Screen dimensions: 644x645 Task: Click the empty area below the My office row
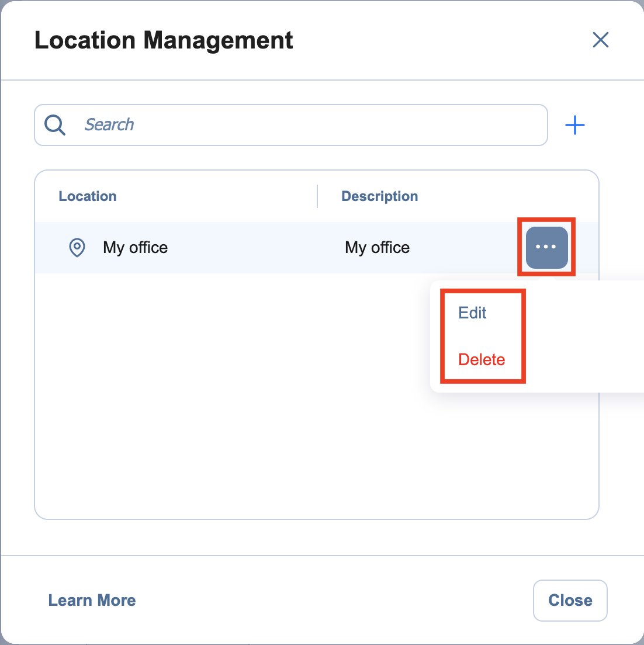[x=234, y=397]
